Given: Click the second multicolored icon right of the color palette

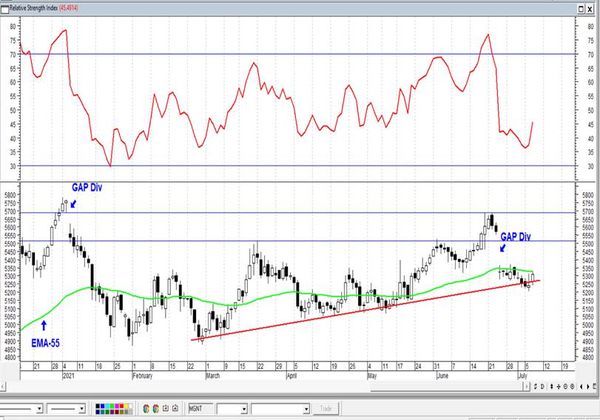Looking at the screenshot, I should 156,409.
